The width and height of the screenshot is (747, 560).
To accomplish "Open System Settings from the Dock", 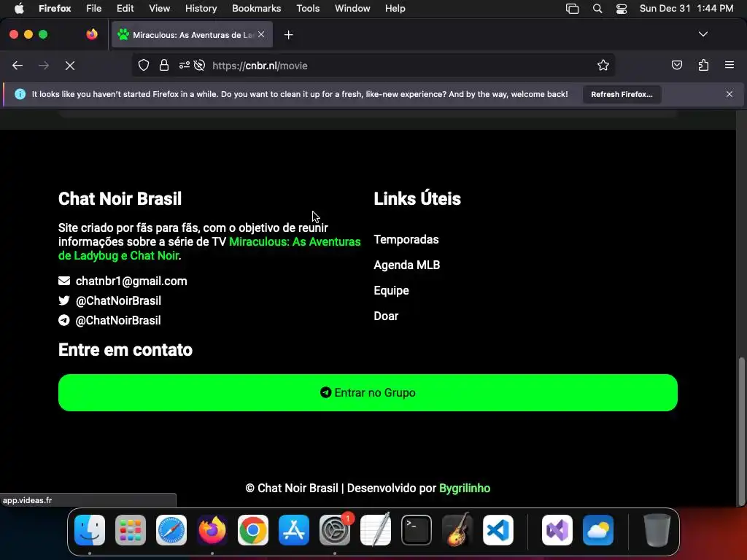I will 335,529.
